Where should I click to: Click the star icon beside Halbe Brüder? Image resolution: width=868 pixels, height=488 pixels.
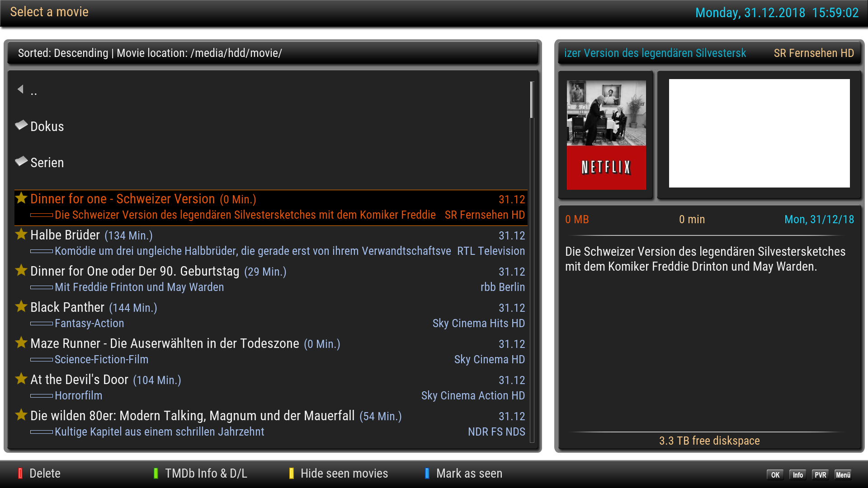(x=21, y=234)
